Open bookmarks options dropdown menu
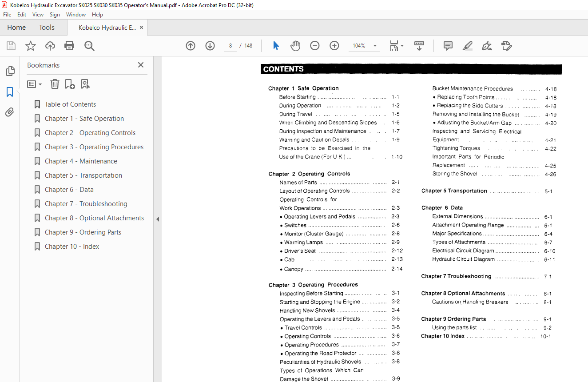Screen dimensions: 588x382 (35, 84)
